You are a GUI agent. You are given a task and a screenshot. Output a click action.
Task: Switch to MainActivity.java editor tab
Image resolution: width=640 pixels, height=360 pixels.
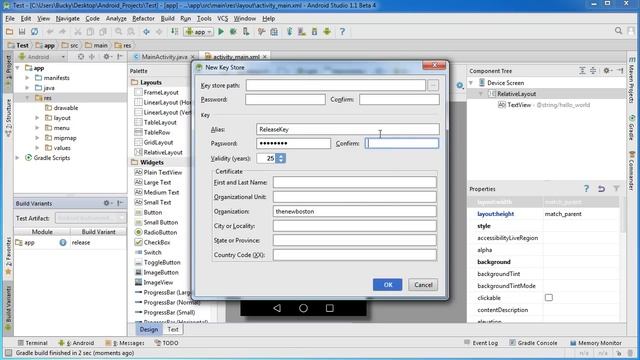pos(163,57)
